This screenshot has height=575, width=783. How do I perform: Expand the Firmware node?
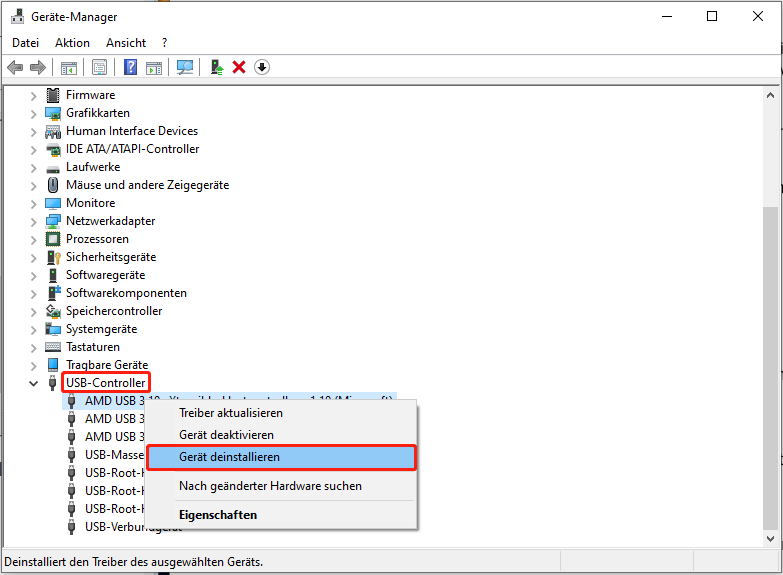(33, 95)
